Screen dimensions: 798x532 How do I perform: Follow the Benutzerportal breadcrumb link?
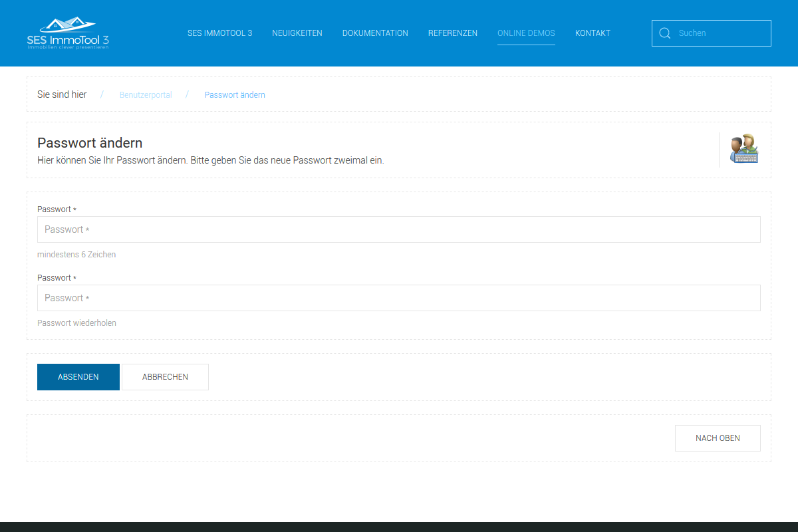[146, 95]
